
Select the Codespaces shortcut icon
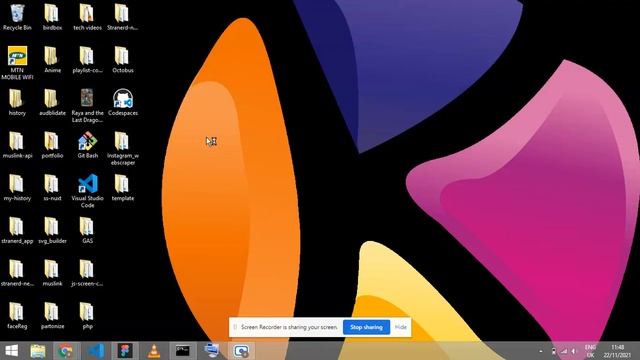tap(122, 103)
